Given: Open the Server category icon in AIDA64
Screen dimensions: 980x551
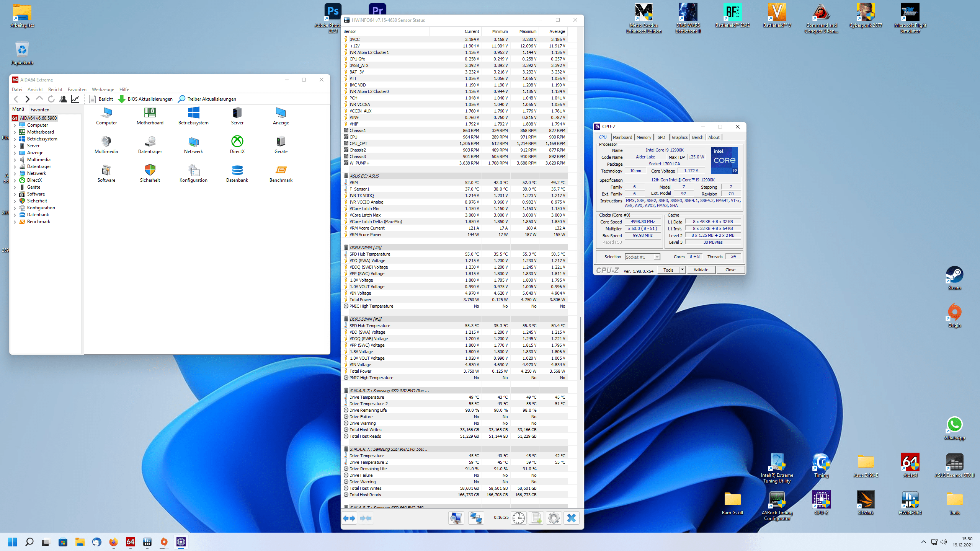Looking at the screenshot, I should (x=237, y=116).
